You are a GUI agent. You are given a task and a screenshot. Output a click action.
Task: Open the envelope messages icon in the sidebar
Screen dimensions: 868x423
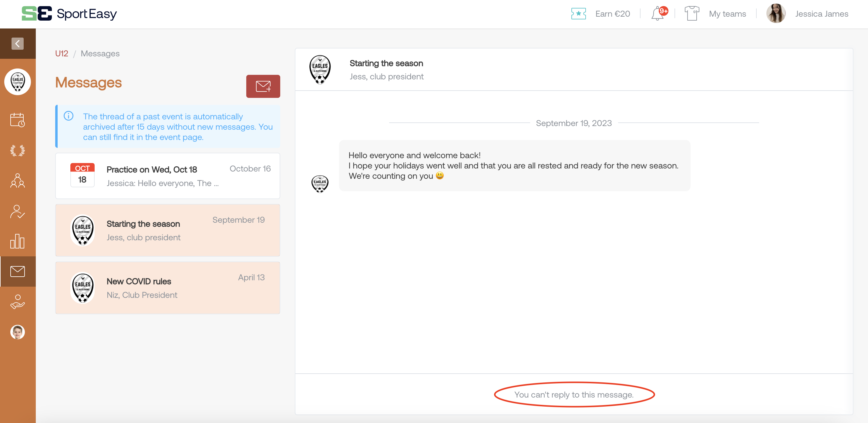pyautogui.click(x=18, y=271)
